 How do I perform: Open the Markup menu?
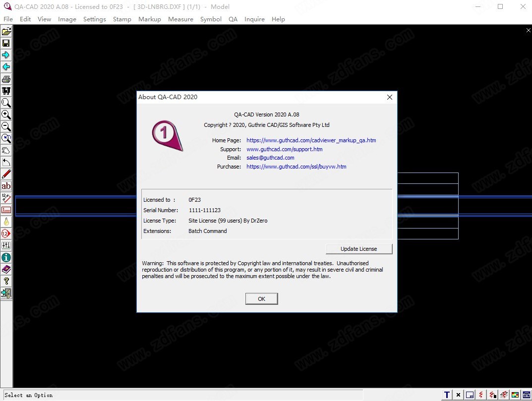pyautogui.click(x=150, y=19)
